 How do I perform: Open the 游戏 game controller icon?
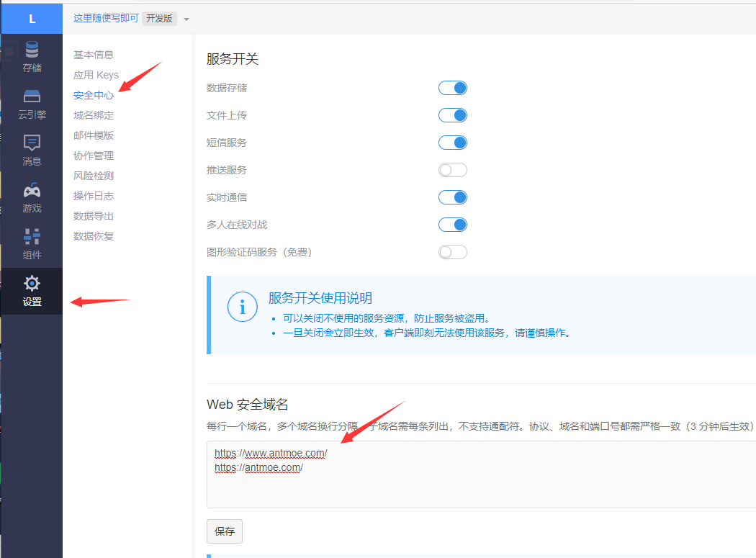[32, 190]
